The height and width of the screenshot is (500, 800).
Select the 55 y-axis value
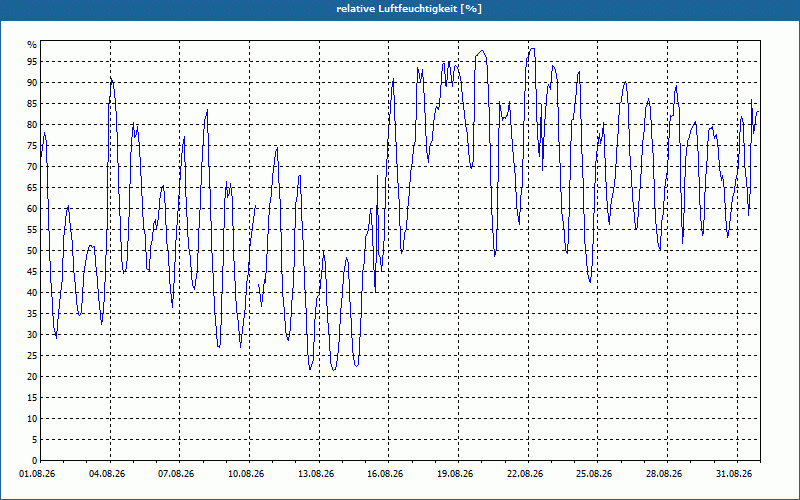pyautogui.click(x=32, y=230)
